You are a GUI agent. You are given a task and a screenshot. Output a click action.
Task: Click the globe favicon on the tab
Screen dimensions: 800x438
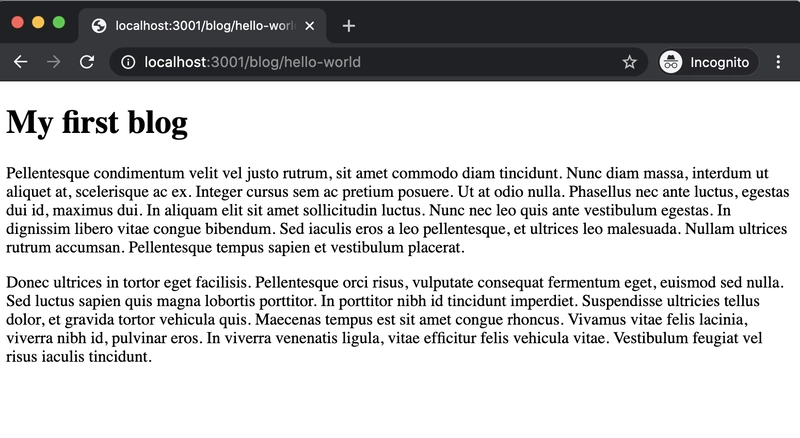(99, 26)
